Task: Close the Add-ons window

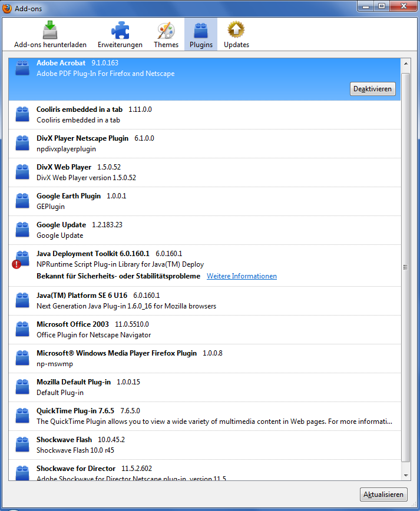Action: [404, 6]
